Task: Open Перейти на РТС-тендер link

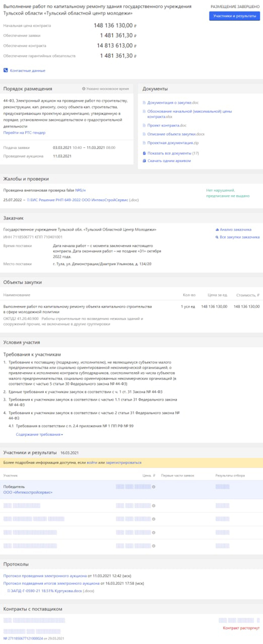Action: 25,133
